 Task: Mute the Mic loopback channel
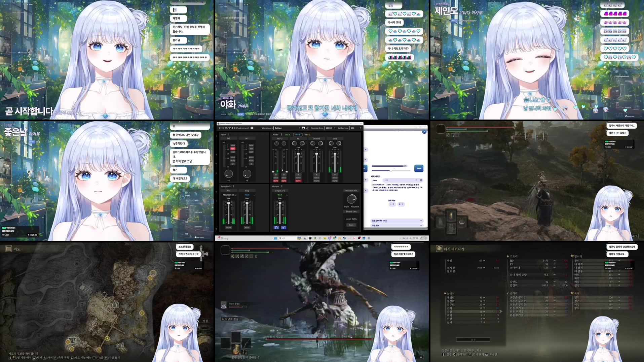(x=229, y=228)
